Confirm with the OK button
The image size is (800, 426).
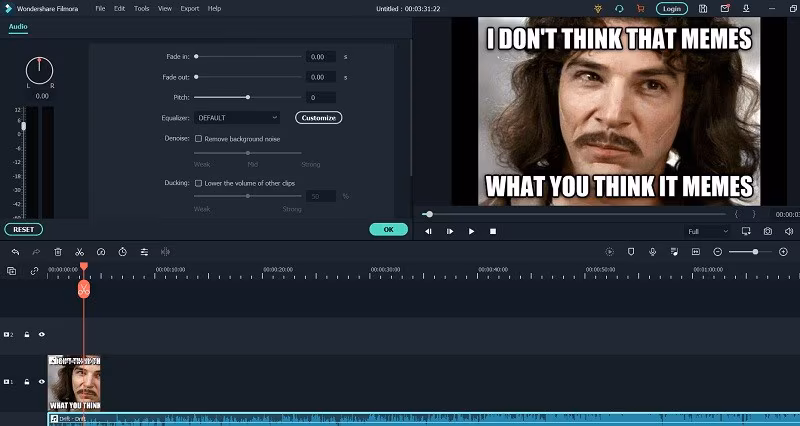click(388, 230)
